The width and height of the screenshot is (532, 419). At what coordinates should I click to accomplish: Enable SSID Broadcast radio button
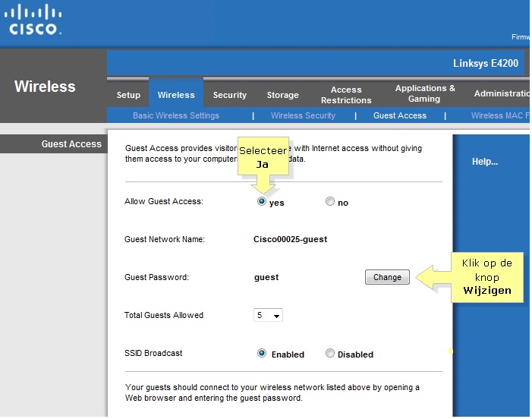click(x=262, y=353)
